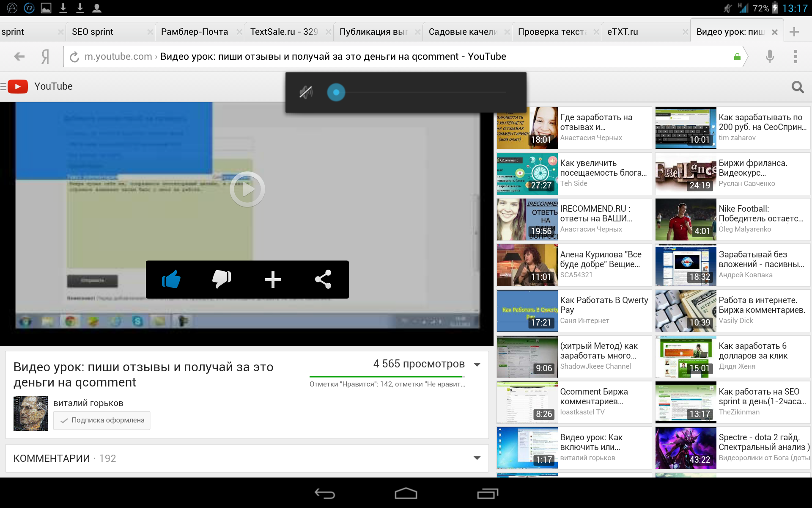This screenshot has height=508, width=812.
Task: Open a new browser tab with plus
Action: click(794, 32)
